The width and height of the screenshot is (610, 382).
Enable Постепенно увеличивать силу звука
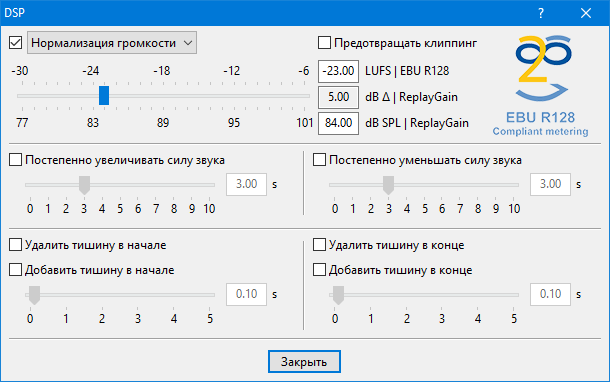click(16, 160)
